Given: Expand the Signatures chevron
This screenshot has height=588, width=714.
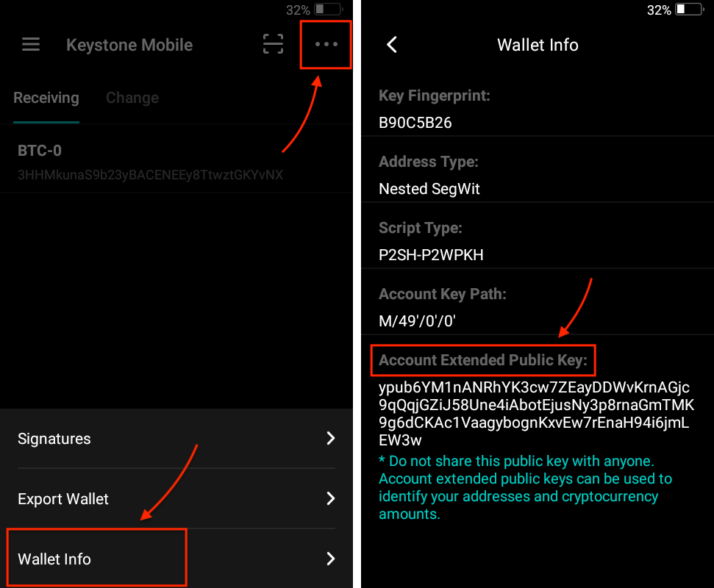Looking at the screenshot, I should coord(330,439).
